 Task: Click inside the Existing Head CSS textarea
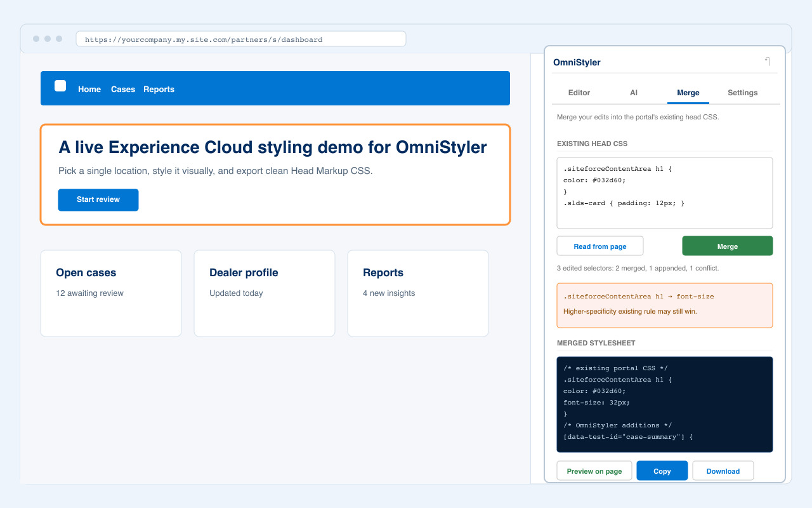(665, 193)
